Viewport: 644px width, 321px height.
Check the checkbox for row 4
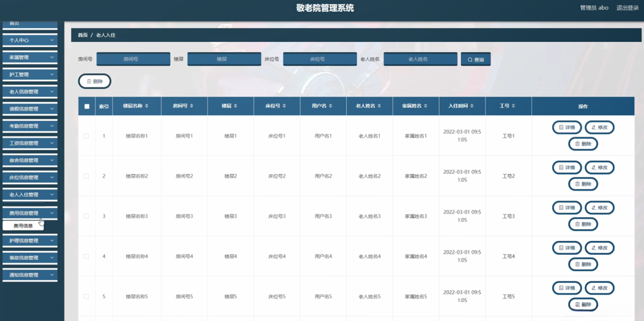pyautogui.click(x=86, y=256)
